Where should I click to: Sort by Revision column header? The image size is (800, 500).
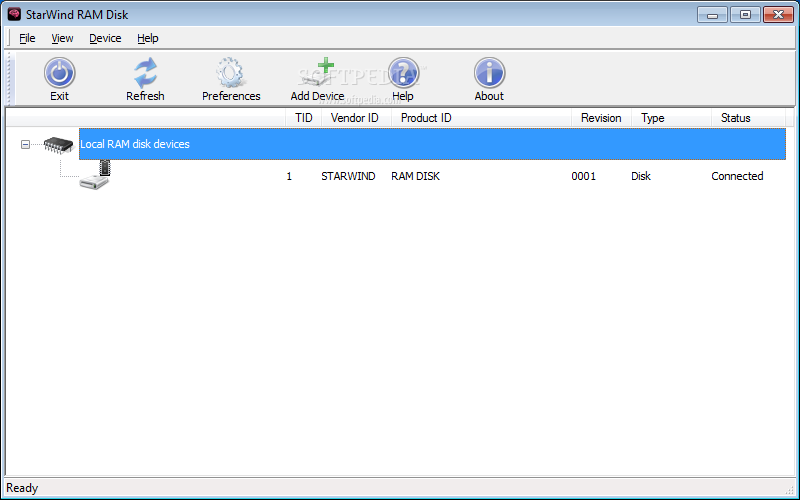point(602,118)
